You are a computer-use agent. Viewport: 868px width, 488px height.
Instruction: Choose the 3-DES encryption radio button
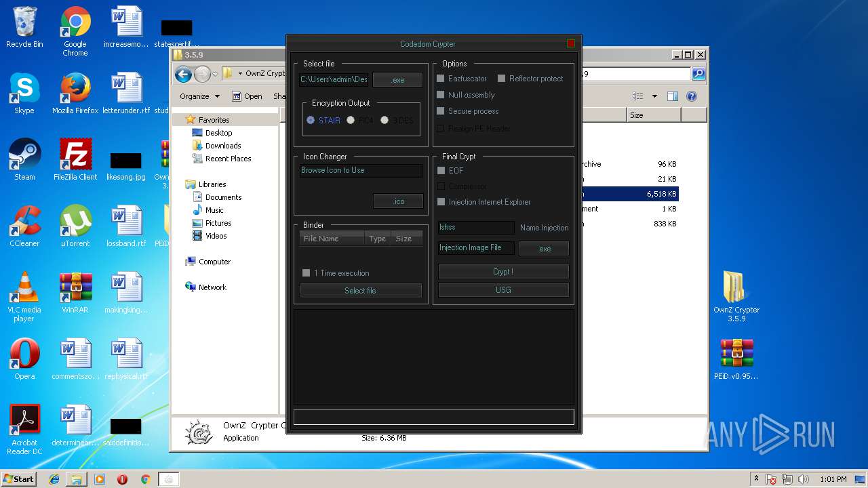tap(384, 120)
